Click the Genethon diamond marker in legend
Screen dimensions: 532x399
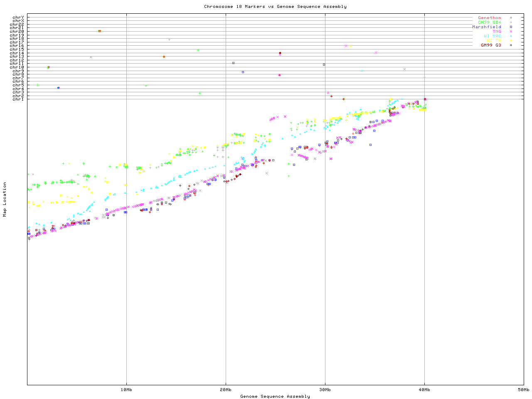(x=511, y=18)
